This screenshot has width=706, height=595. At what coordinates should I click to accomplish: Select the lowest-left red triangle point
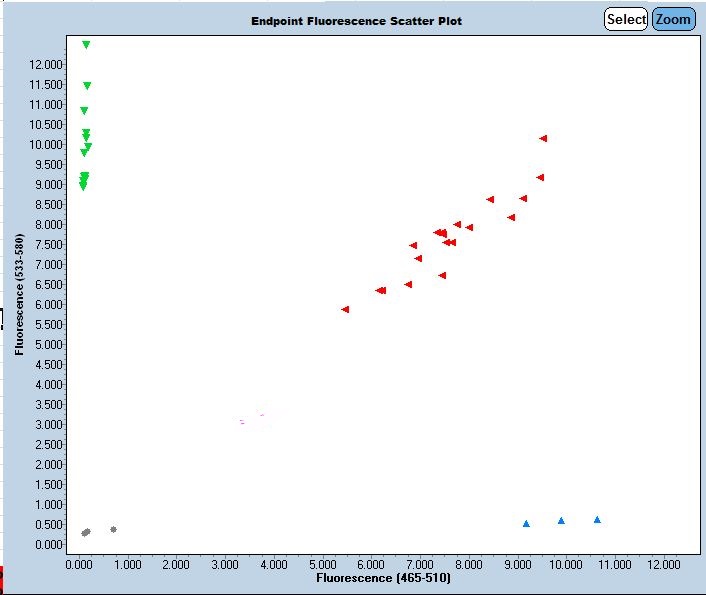[x=345, y=309]
